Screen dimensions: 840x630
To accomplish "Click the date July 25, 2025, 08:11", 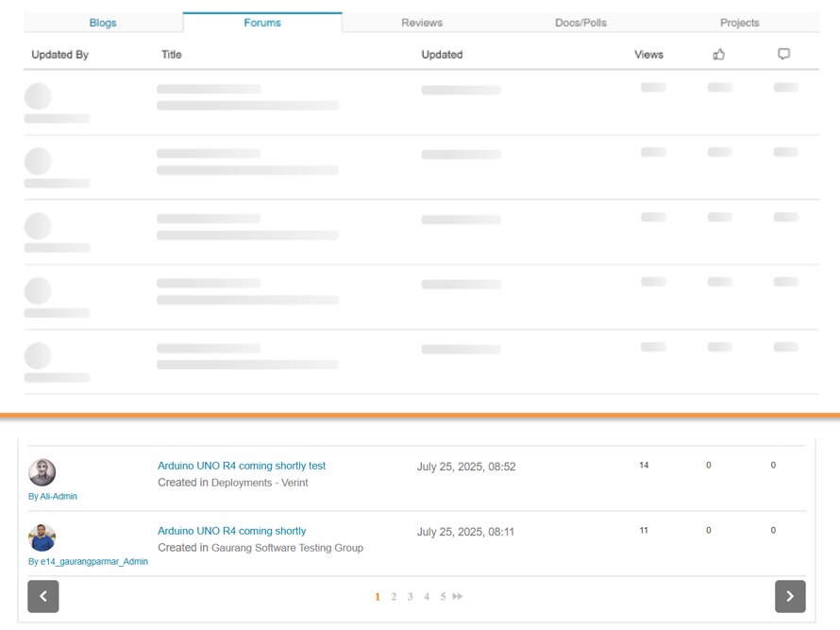I will click(x=465, y=532).
